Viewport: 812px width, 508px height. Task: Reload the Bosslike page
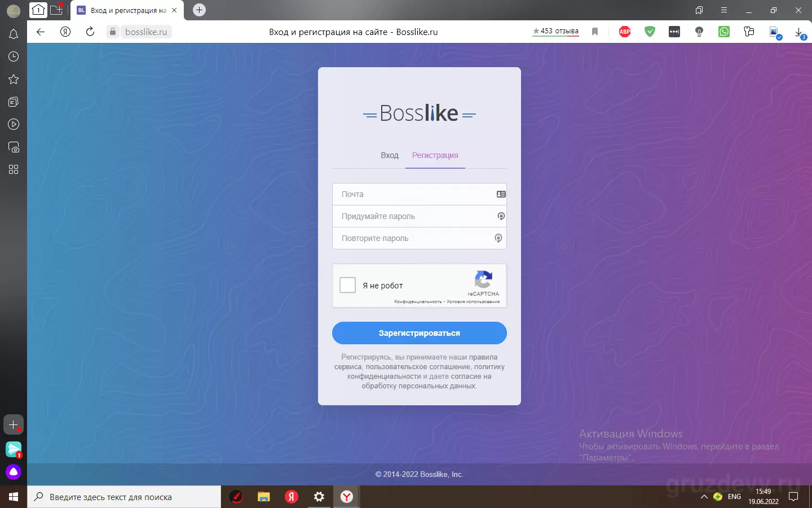point(90,32)
